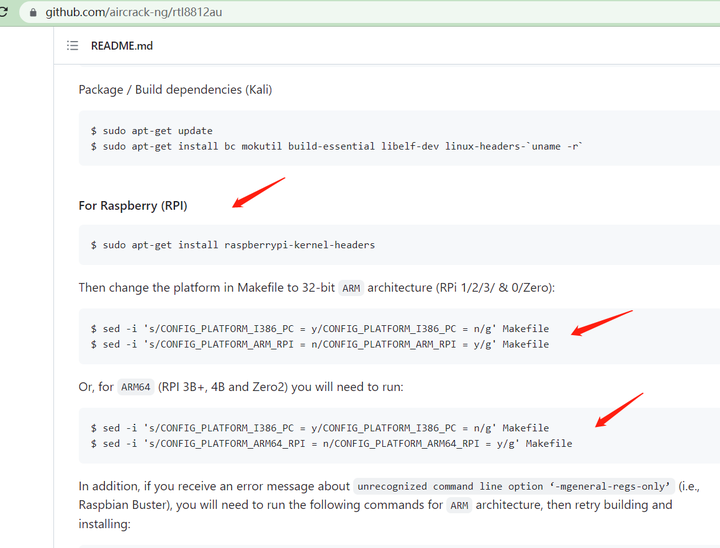Click the 'Raspbian Buster), you will need' sentence
This screenshot has width=720, height=548.
[x=375, y=505]
